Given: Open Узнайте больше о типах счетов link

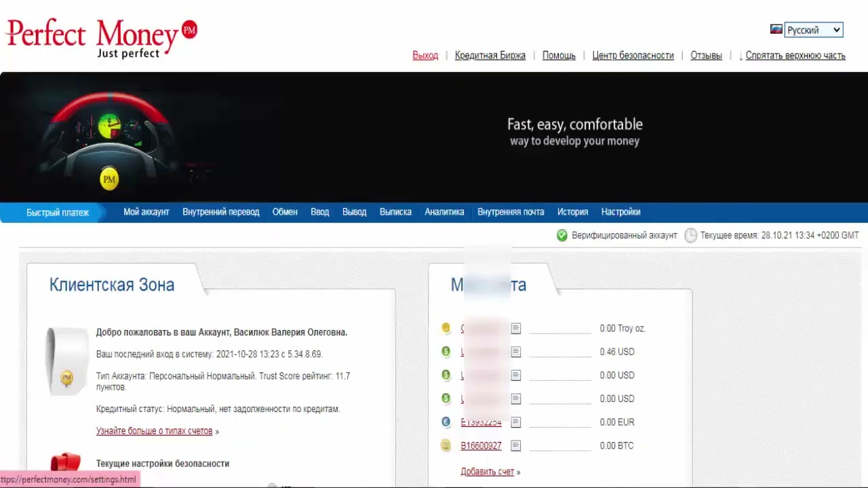Looking at the screenshot, I should 155,431.
